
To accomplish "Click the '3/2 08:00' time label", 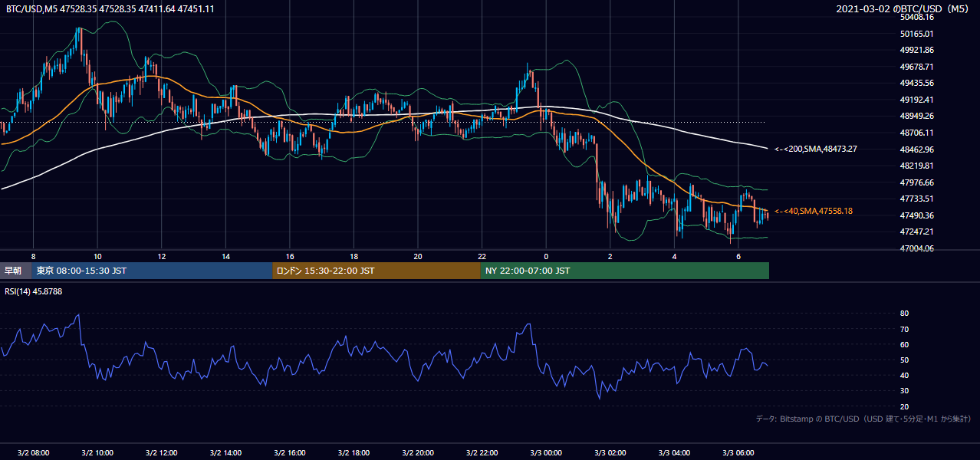I will [x=33, y=452].
